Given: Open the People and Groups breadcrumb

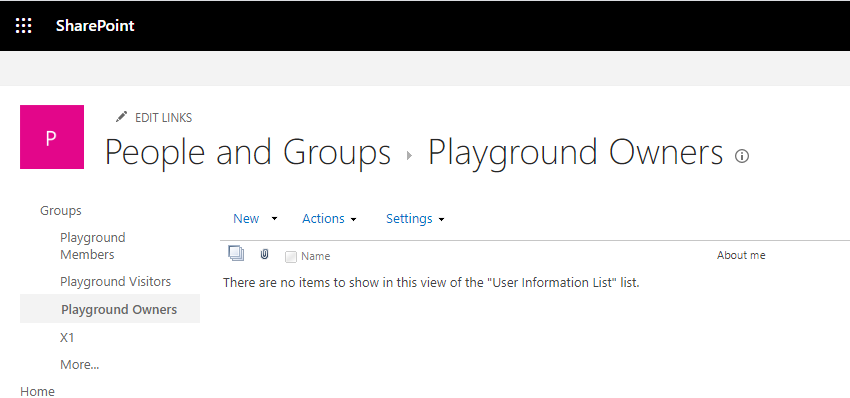Looking at the screenshot, I should point(248,152).
